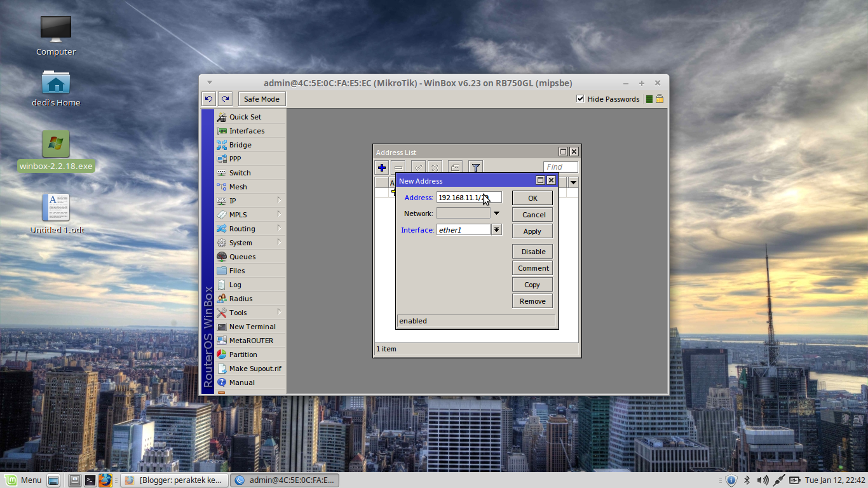Open Manual in the sidebar
The width and height of the screenshot is (868, 488).
[250, 383]
